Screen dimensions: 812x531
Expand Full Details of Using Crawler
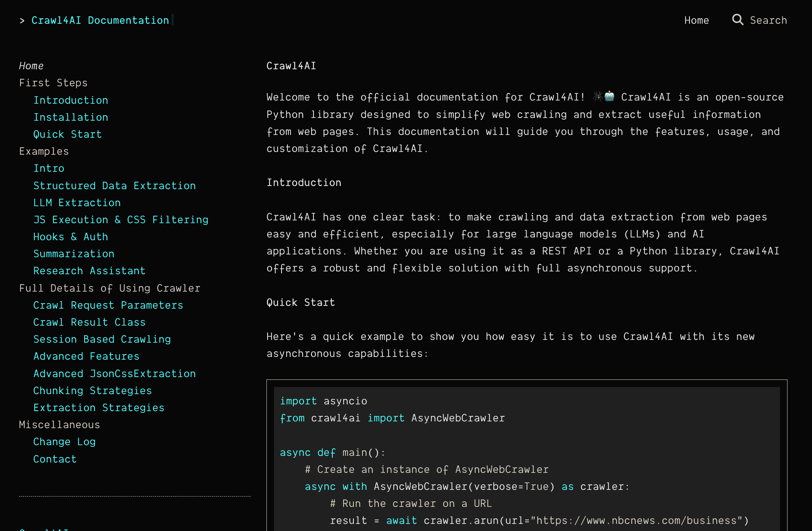[x=110, y=287]
